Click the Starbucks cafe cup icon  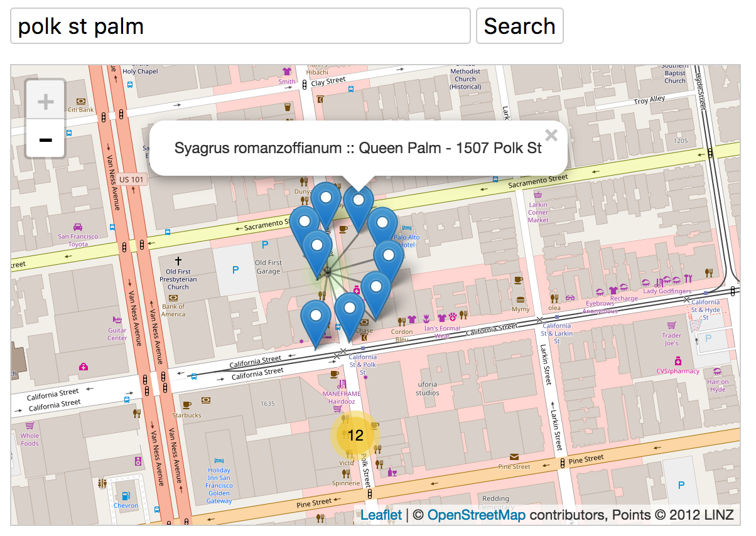(x=186, y=405)
